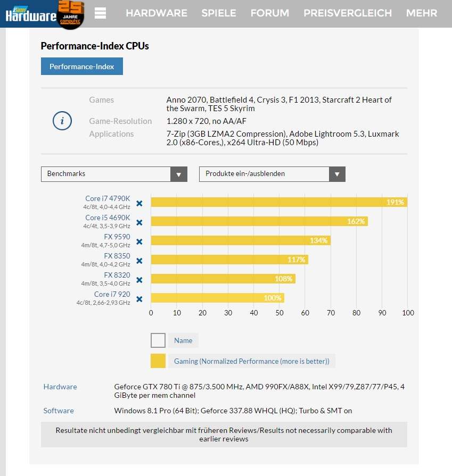Image resolution: width=452 pixels, height=476 pixels.
Task: Click '4c/8t, 2,66-2,93 GHz' spec text
Action: click(x=103, y=303)
